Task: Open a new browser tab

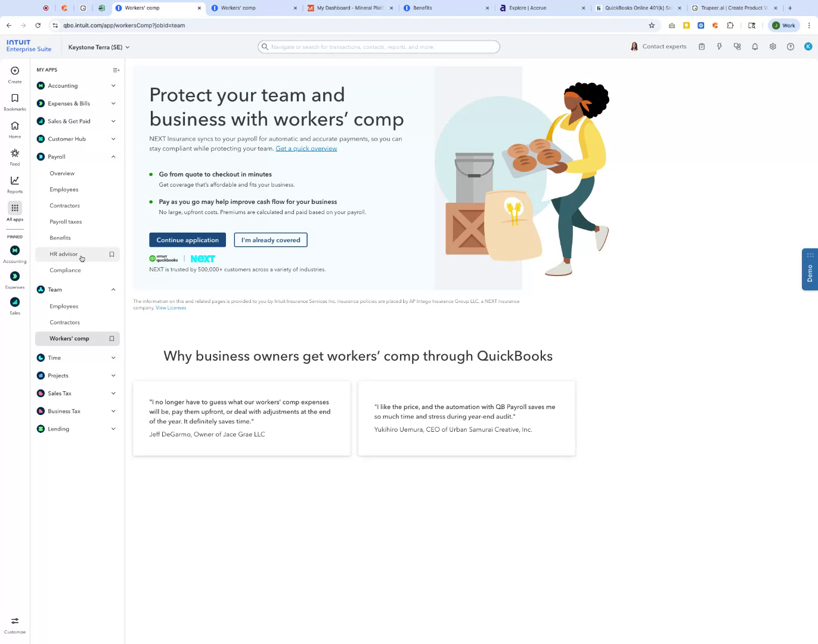Action: (x=790, y=8)
